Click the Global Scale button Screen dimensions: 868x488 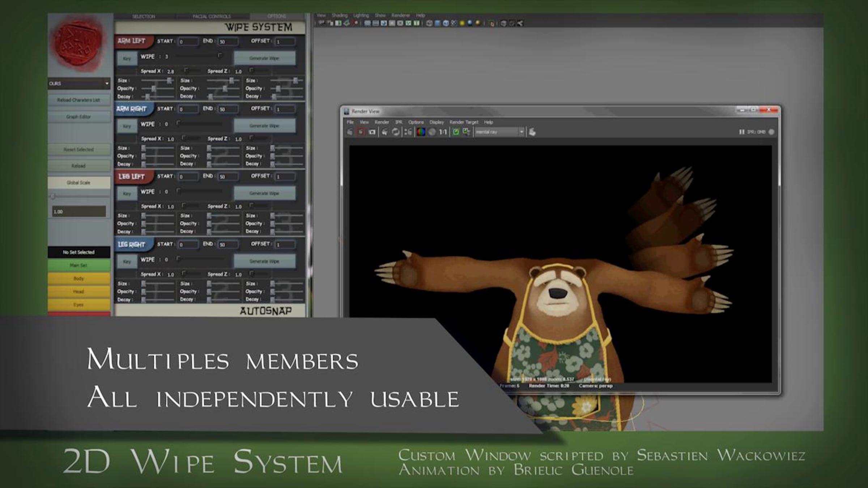(79, 183)
